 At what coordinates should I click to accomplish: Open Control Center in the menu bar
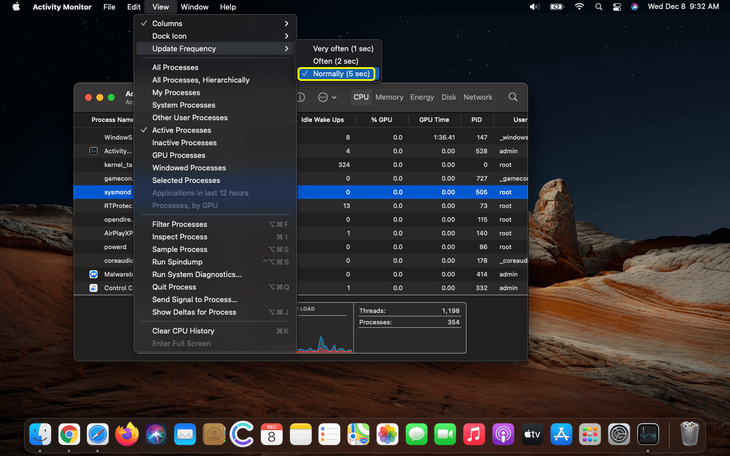(617, 7)
